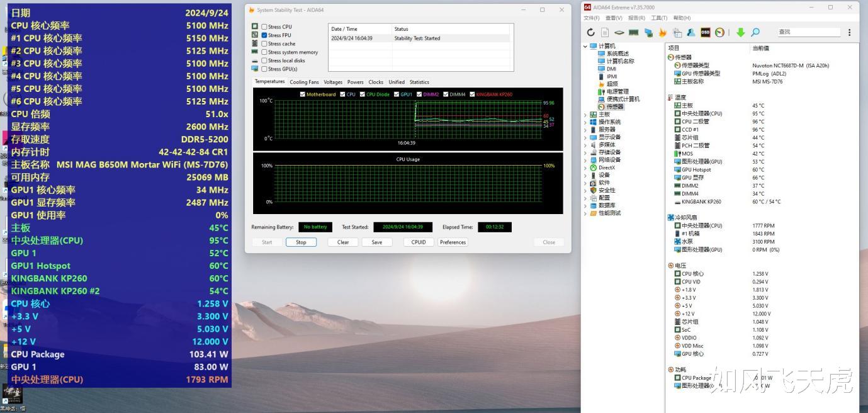Enable the Stress CPU checkbox
The height and width of the screenshot is (413, 868).
pos(264,27)
